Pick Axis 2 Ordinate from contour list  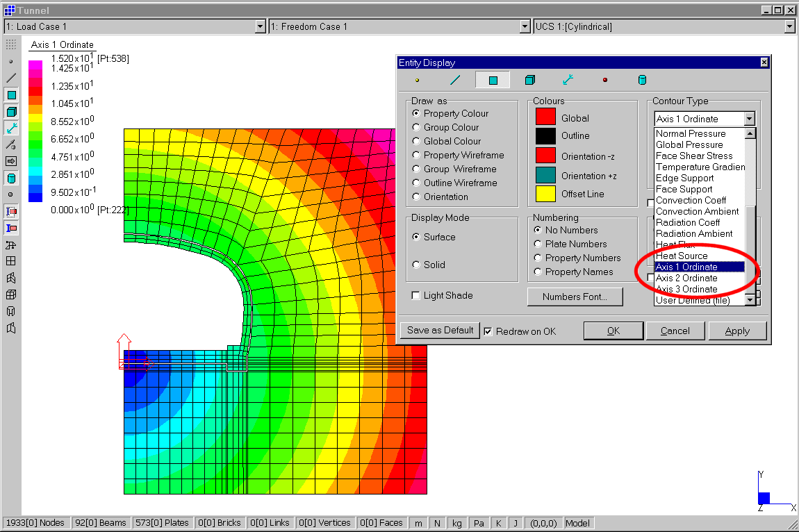[x=686, y=278]
